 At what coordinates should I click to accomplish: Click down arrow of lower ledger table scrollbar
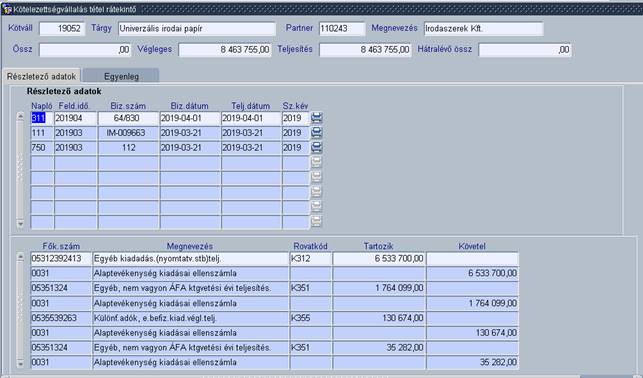tap(21, 363)
